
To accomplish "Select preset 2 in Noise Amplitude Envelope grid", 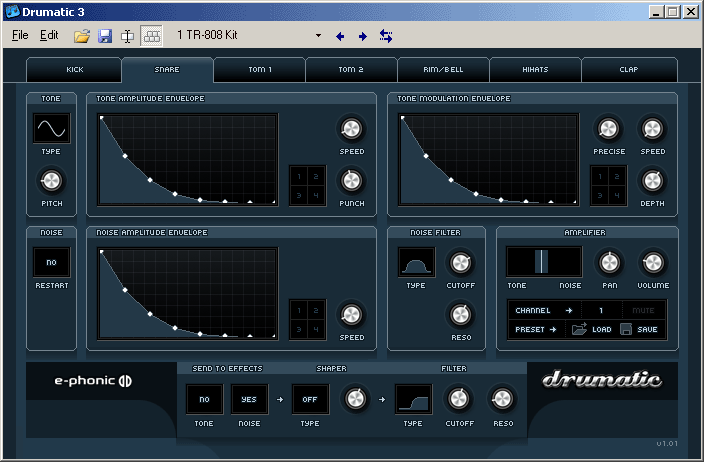I will click(316, 311).
